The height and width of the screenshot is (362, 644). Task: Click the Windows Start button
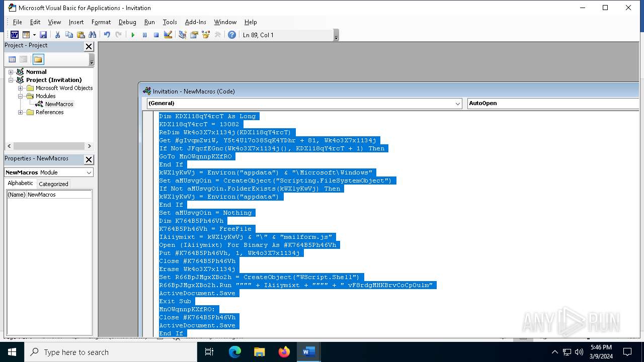(x=12, y=352)
